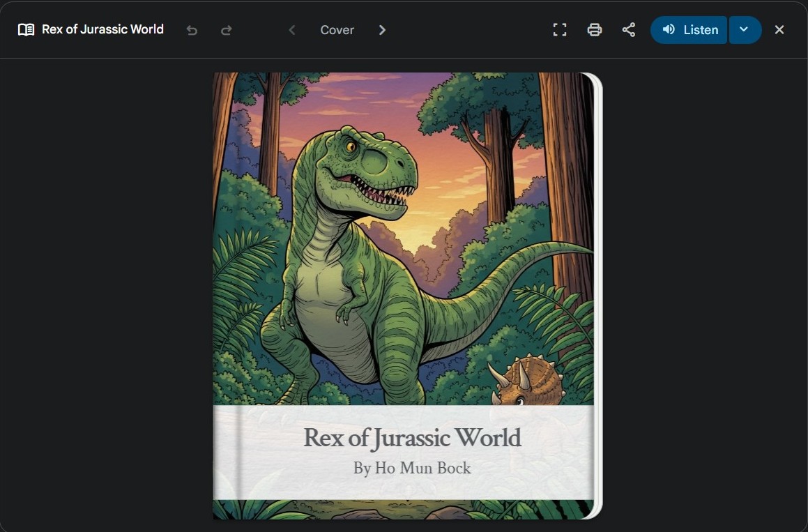The width and height of the screenshot is (808, 532).
Task: Click the header title Rex of Jurassic World
Action: [x=102, y=29]
